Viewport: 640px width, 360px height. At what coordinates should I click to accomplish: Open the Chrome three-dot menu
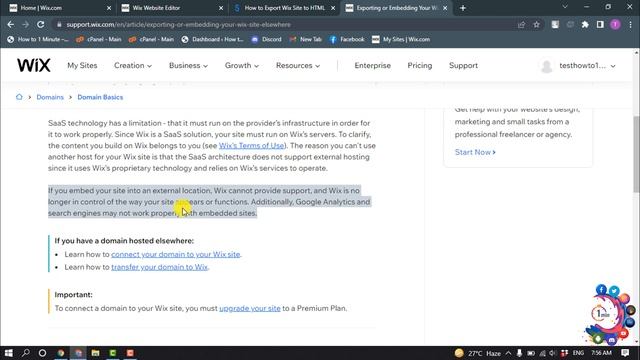[631, 24]
